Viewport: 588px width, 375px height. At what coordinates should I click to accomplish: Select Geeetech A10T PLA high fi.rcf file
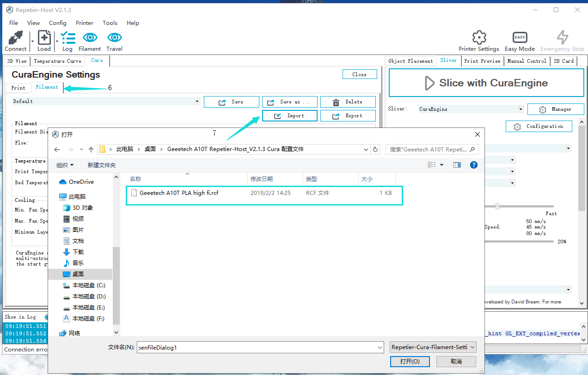(x=178, y=193)
